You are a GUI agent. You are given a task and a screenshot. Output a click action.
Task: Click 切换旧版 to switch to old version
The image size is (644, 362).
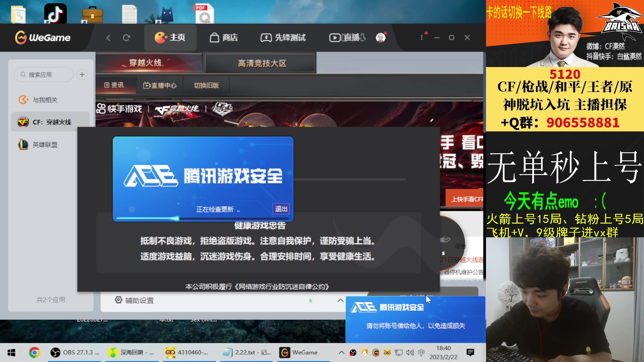[x=206, y=85]
